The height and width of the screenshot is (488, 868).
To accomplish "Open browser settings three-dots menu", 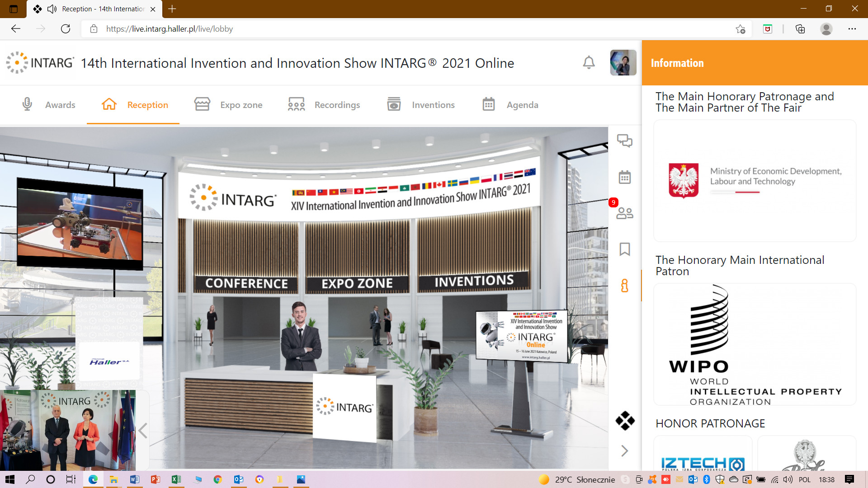I will coord(852,29).
